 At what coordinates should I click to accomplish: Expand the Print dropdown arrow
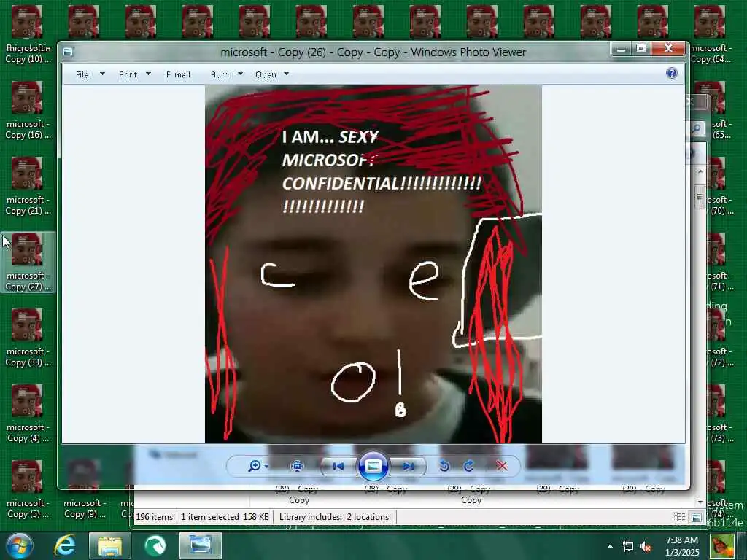pyautogui.click(x=148, y=74)
